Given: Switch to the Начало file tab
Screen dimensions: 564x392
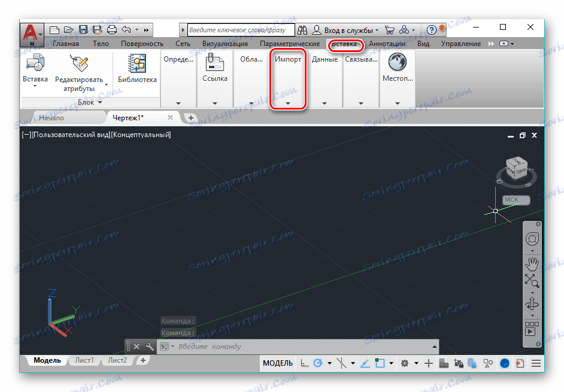Looking at the screenshot, I should tap(51, 117).
